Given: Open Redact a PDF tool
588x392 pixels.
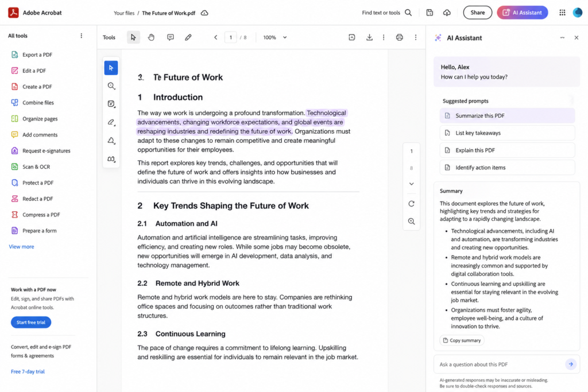Looking at the screenshot, I should [32, 199].
